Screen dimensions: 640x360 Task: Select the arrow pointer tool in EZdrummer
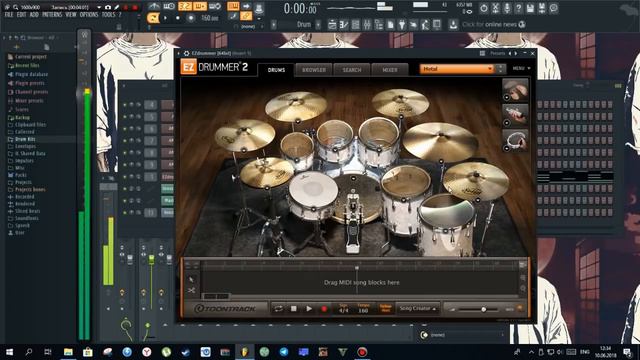(x=191, y=280)
